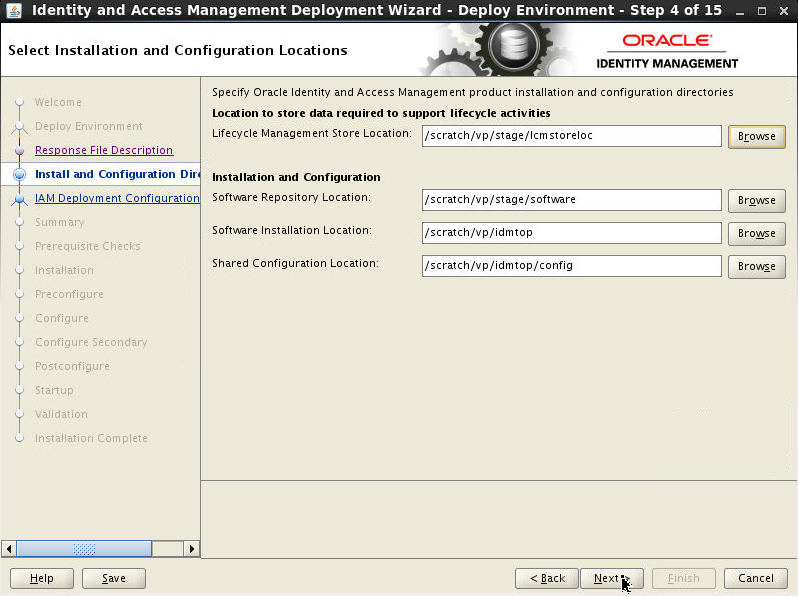This screenshot has height=596, width=798.
Task: Click the Software Installation Location label
Action: coord(292,231)
